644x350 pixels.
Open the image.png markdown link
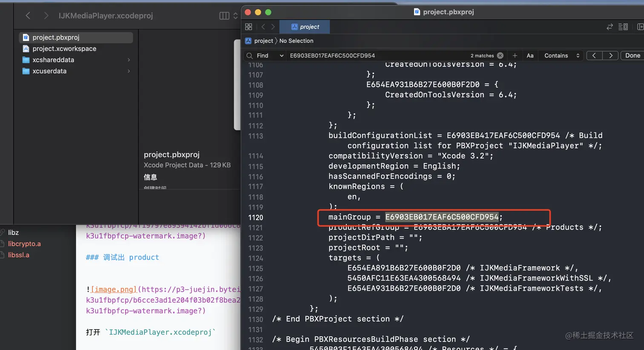pyautogui.click(x=114, y=290)
